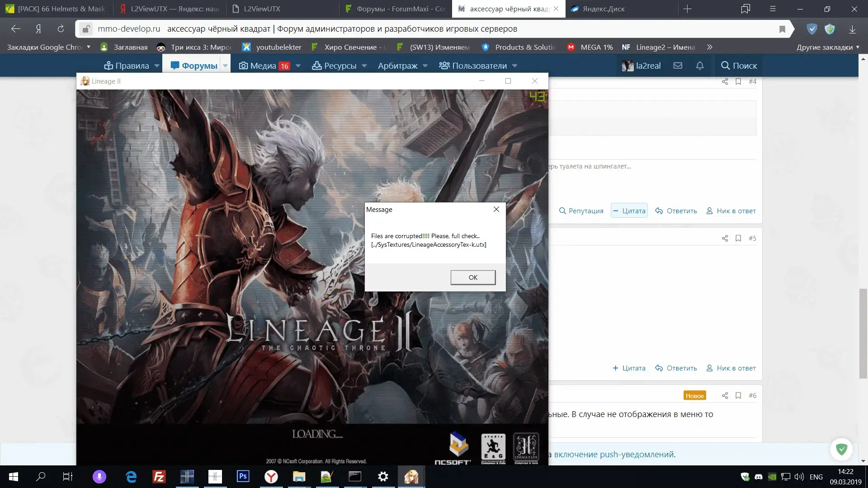
Task: Expand the Форумы dropdown arrow
Action: point(225,66)
